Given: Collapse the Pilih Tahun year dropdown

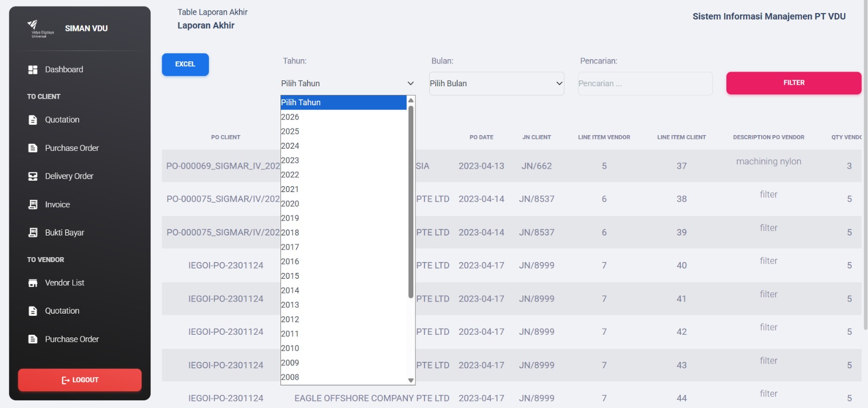Looking at the screenshot, I should (x=348, y=84).
